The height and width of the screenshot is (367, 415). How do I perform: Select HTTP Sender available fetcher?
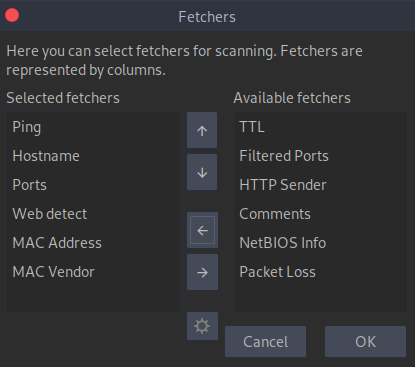point(320,185)
